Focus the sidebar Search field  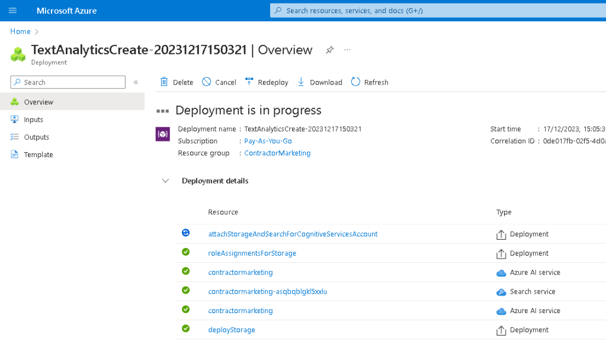point(68,82)
